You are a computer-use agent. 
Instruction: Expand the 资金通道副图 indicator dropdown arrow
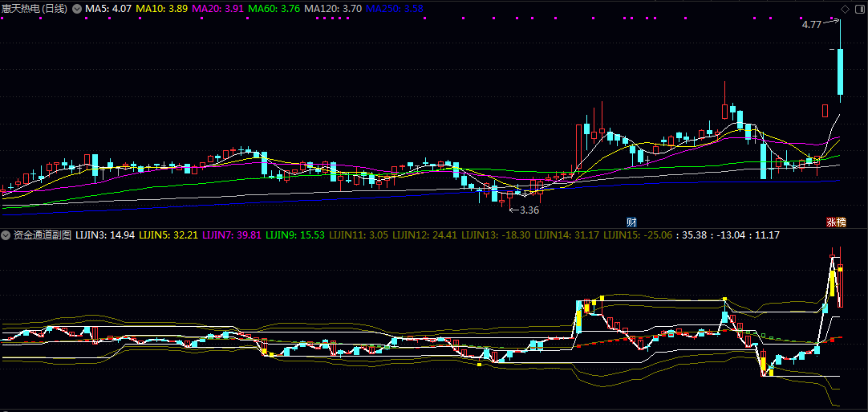[6, 235]
